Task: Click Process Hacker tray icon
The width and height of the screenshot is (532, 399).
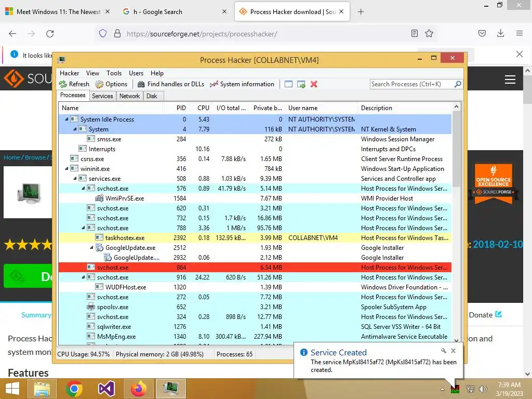Action: pos(455,389)
